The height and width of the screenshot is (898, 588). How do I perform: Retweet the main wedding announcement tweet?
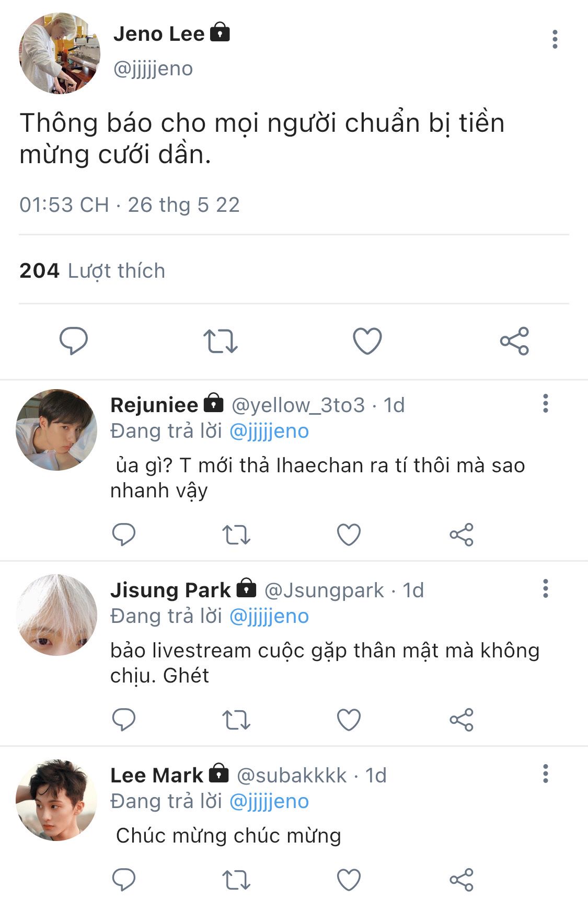(x=220, y=341)
